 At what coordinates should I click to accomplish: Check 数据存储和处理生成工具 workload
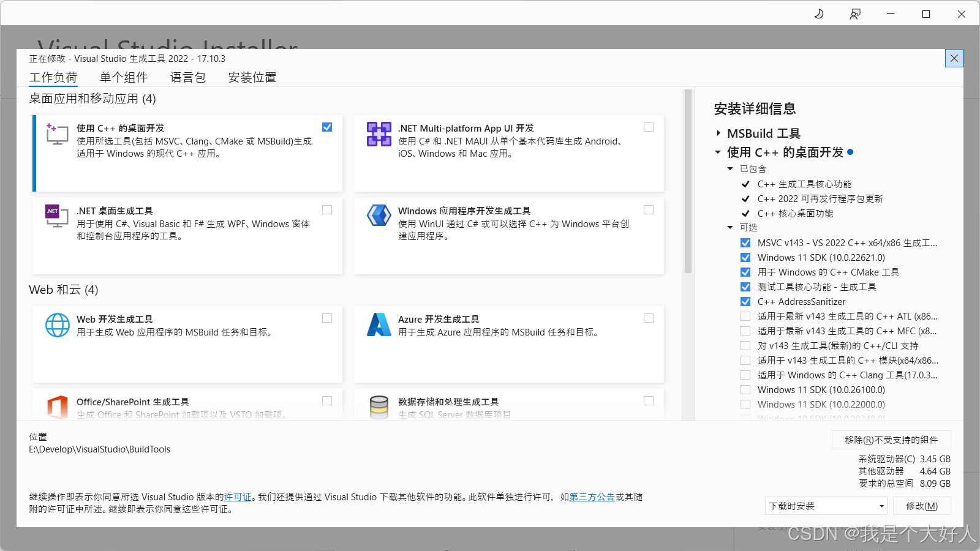click(x=649, y=401)
